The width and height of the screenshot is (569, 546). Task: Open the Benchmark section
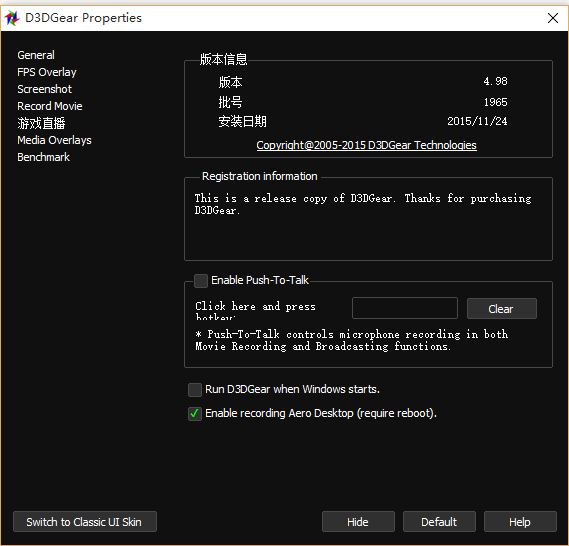(43, 157)
